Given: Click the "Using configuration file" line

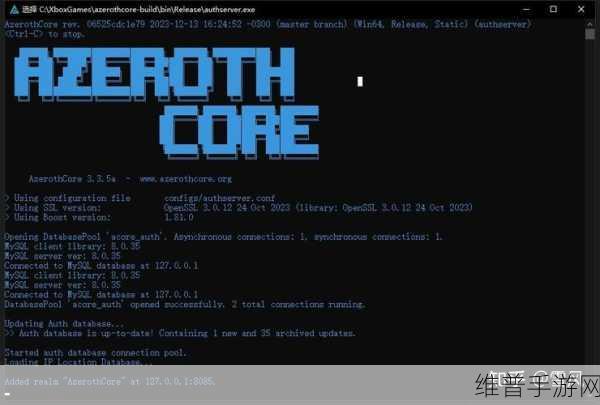Looking at the screenshot, I should tap(140, 198).
